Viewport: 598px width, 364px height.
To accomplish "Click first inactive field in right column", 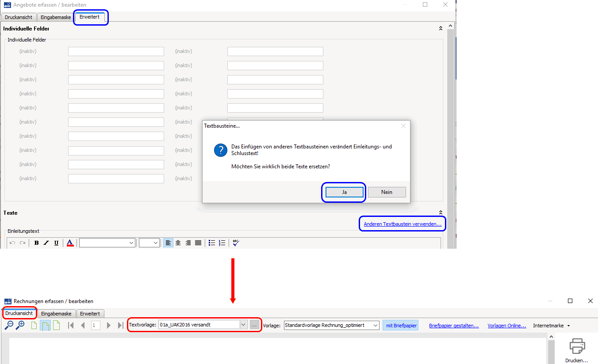I will [x=275, y=51].
